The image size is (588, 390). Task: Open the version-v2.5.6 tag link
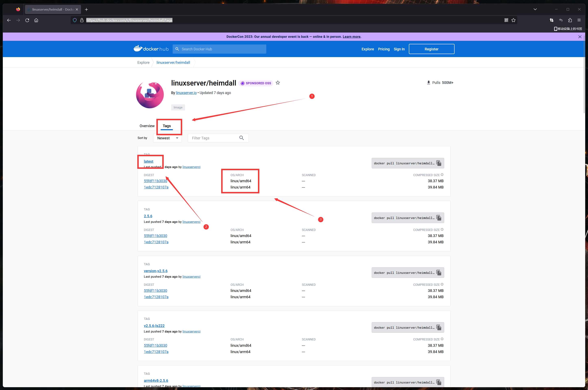pyautogui.click(x=156, y=271)
